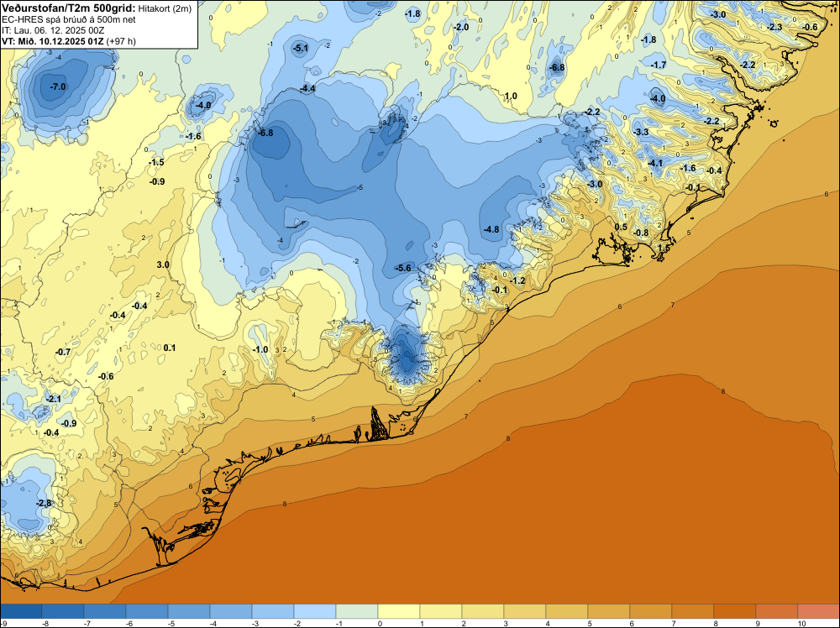Viewport: 840px width, 628px height.
Task: Click the 'Hitakort (2m)' label in header
Action: coord(165,8)
